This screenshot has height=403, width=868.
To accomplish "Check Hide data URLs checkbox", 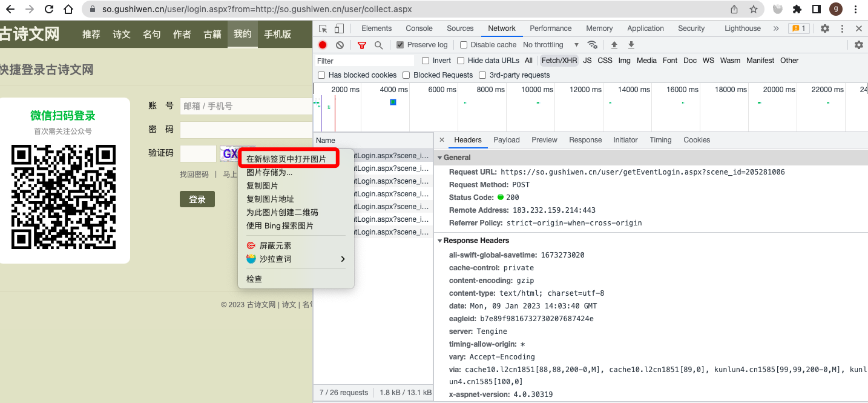I will click(461, 61).
